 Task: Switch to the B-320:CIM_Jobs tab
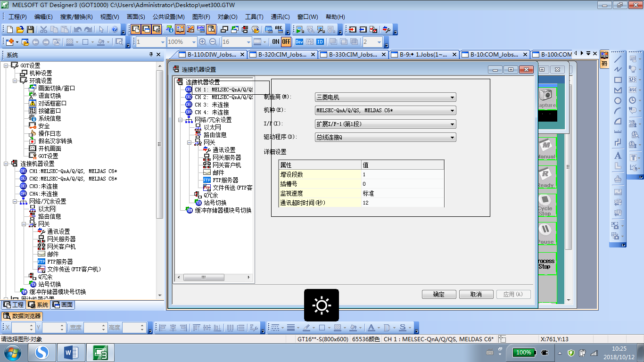point(282,54)
